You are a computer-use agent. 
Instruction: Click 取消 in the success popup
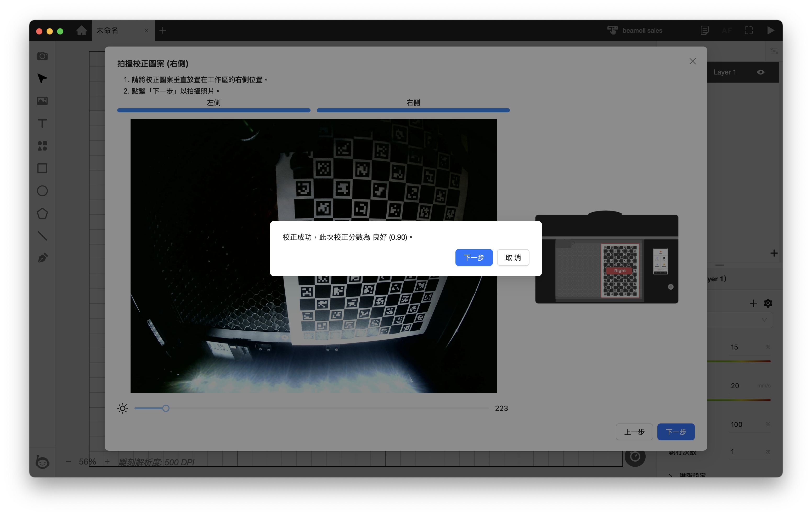click(513, 257)
